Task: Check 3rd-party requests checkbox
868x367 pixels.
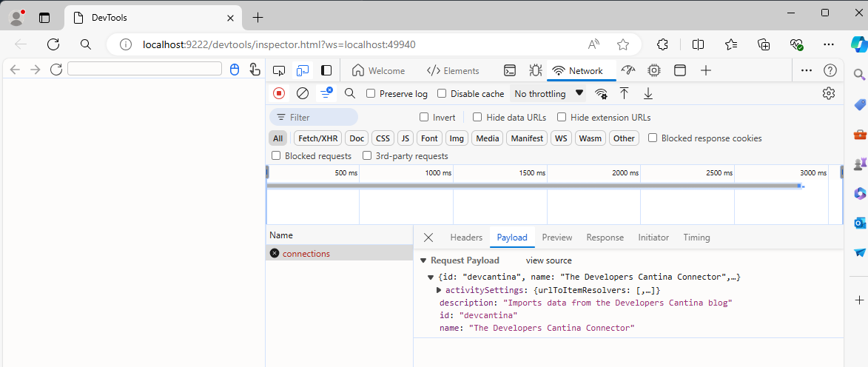Action: 366,155
